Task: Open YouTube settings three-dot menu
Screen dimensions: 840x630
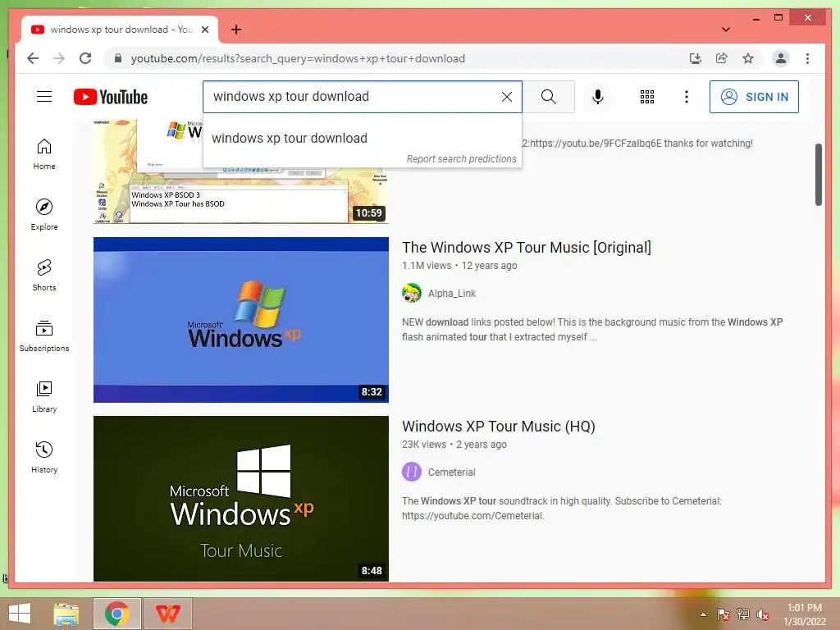Action: [x=687, y=97]
